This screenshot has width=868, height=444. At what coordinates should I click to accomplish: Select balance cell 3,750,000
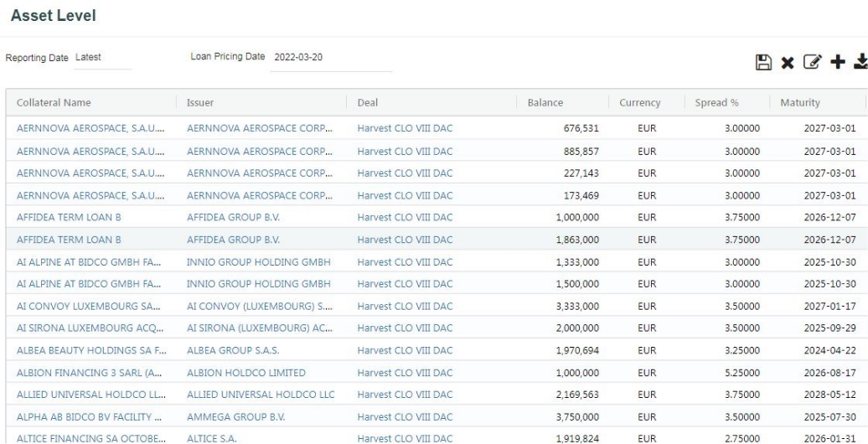[x=577, y=417]
